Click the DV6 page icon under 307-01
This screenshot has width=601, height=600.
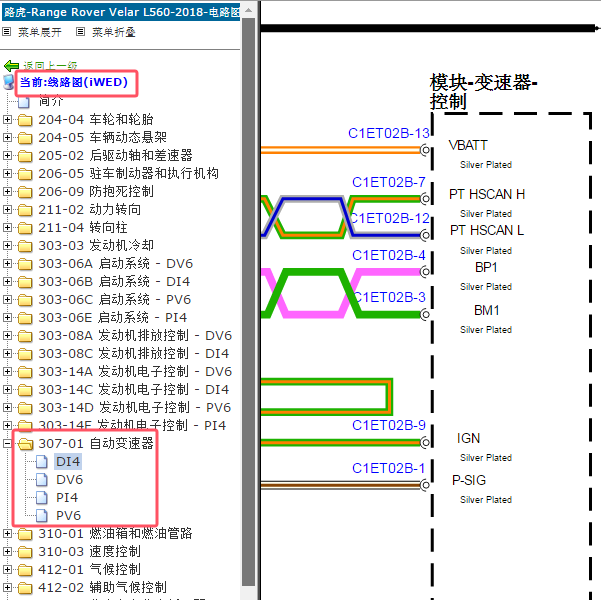(x=42, y=480)
